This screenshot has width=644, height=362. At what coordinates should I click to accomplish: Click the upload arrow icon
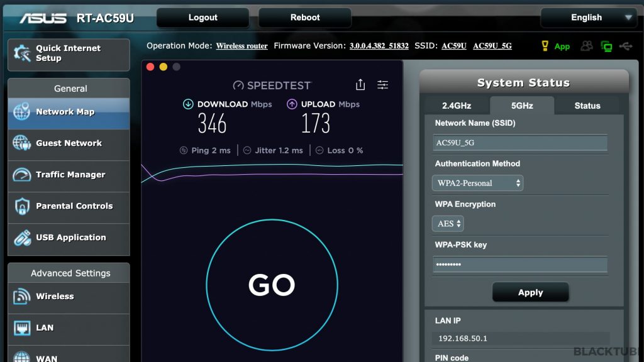tap(292, 104)
